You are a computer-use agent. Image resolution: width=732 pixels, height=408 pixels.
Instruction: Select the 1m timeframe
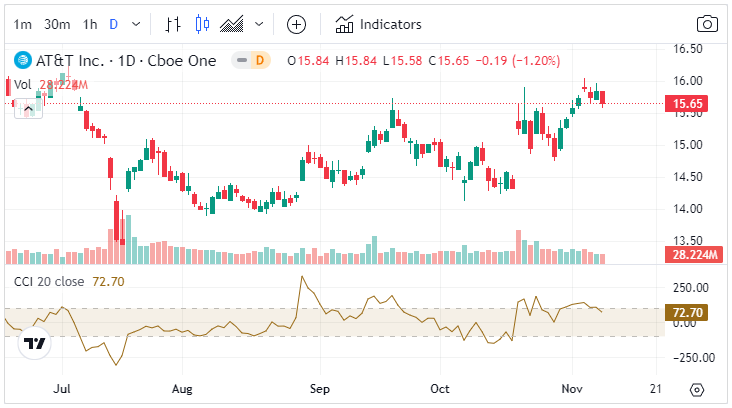point(22,24)
